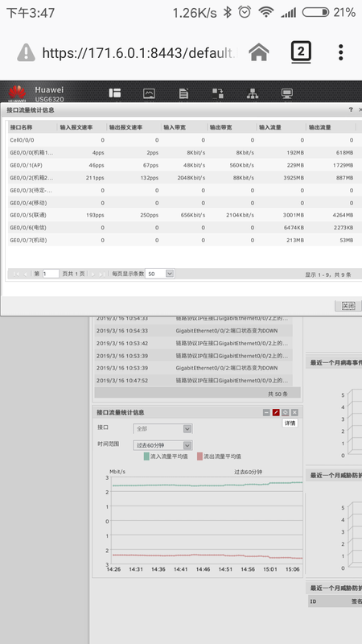
Task: Click the ID column header in threat table
Action: (x=313, y=601)
